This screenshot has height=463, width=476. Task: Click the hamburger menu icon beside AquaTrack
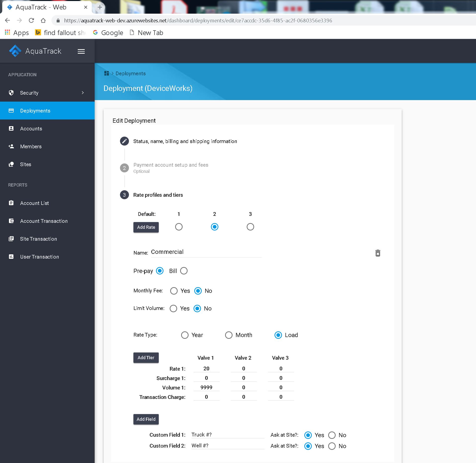pos(81,51)
